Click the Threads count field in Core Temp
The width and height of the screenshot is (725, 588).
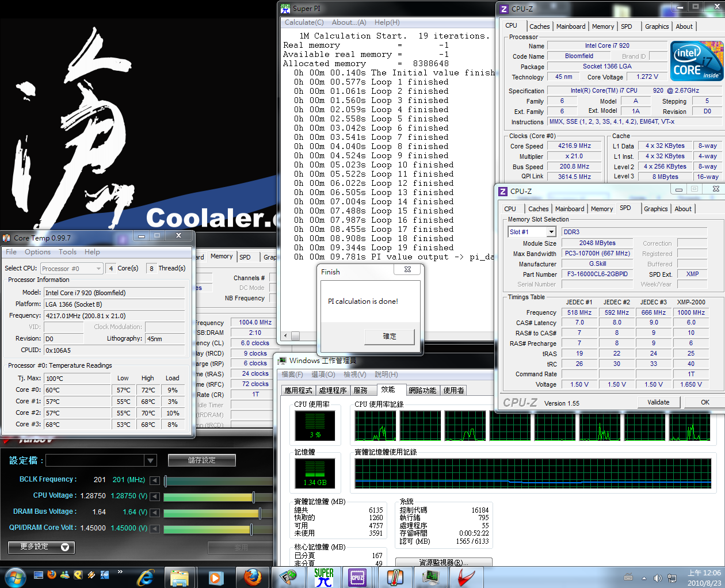(x=151, y=269)
